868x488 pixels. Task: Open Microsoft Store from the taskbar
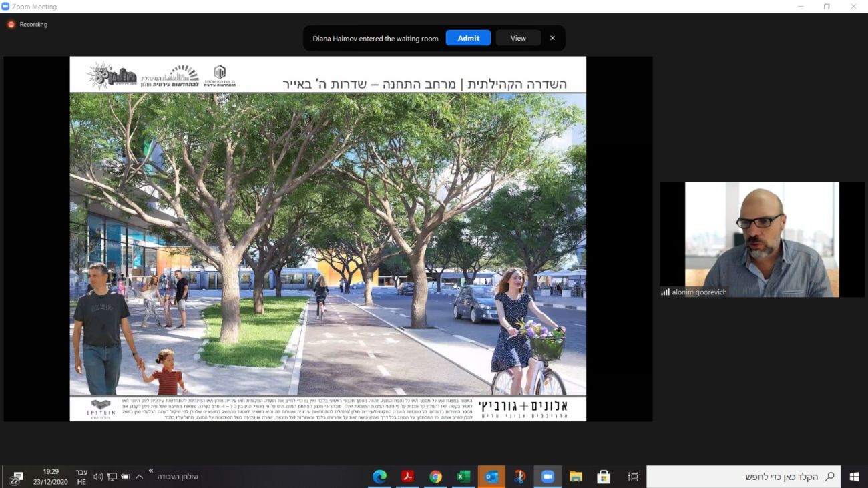(x=604, y=477)
